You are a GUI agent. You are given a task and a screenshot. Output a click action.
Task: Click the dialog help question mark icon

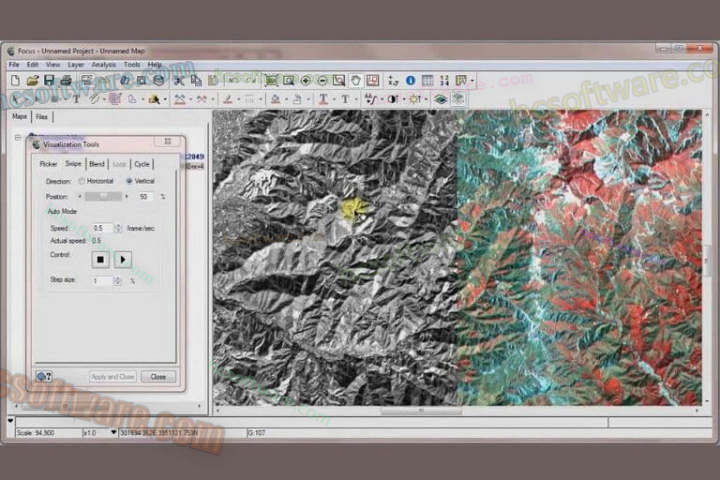tap(44, 377)
